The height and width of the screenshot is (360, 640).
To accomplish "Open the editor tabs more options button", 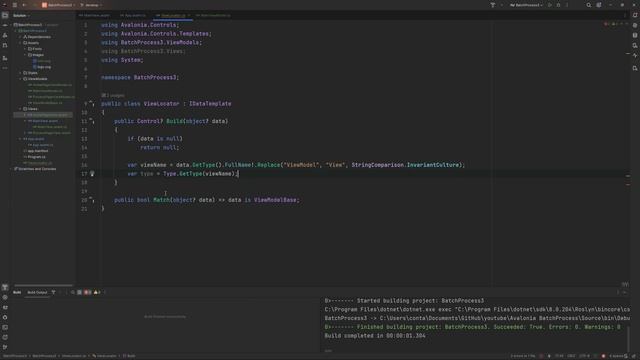I will click(x=625, y=16).
